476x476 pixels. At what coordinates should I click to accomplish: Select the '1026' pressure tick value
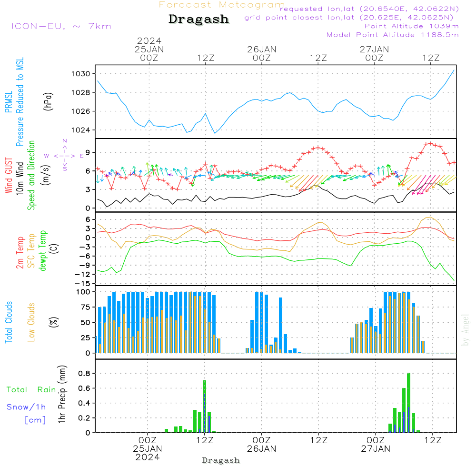click(81, 111)
